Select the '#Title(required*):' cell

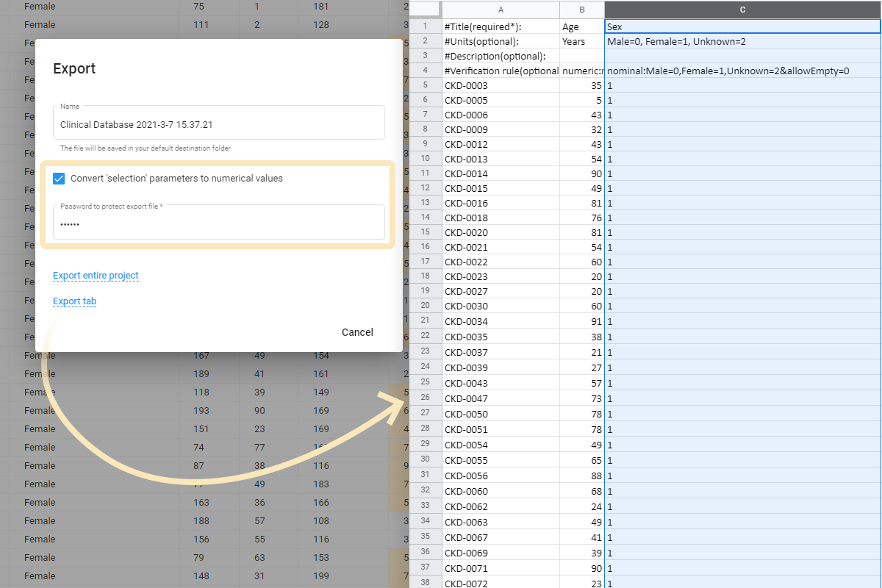click(x=501, y=26)
